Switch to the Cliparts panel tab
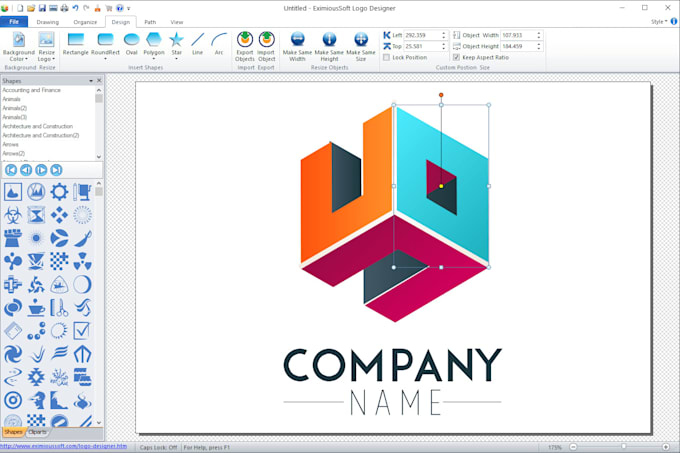The image size is (680, 453). click(x=37, y=432)
